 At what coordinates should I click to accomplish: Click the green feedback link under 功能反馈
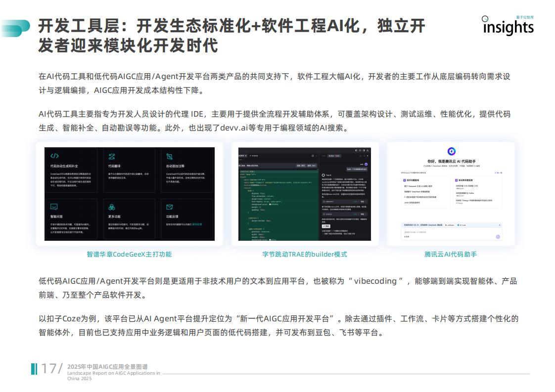pyautogui.click(x=197, y=224)
